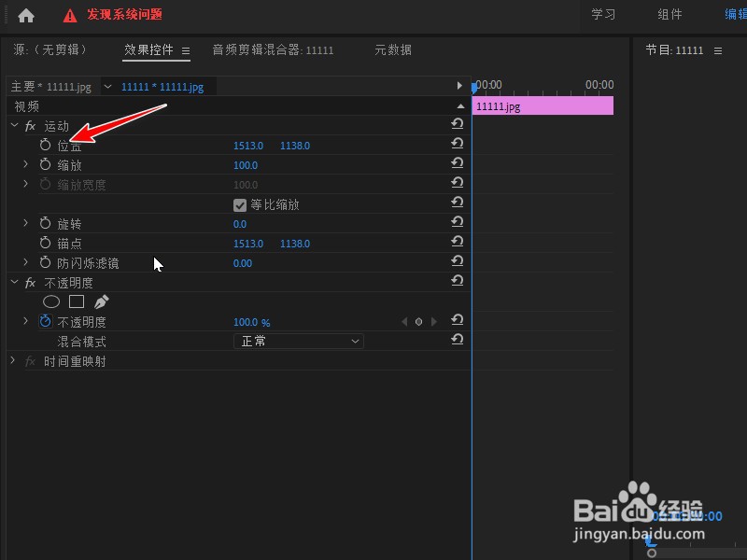The image size is (747, 560).
Task: Open Effect Controls panel menu icon
Action: pos(186,50)
